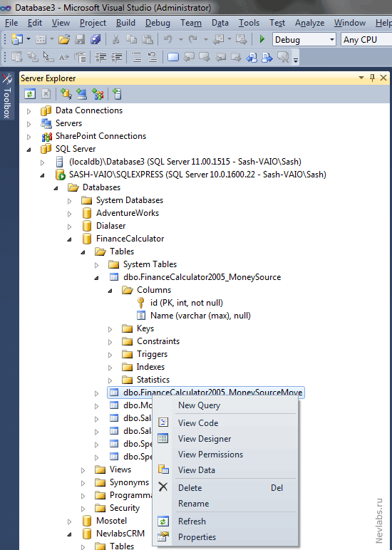This screenshot has width=392, height=550.
Task: Click the Start Debugging green arrow
Action: click(262, 39)
